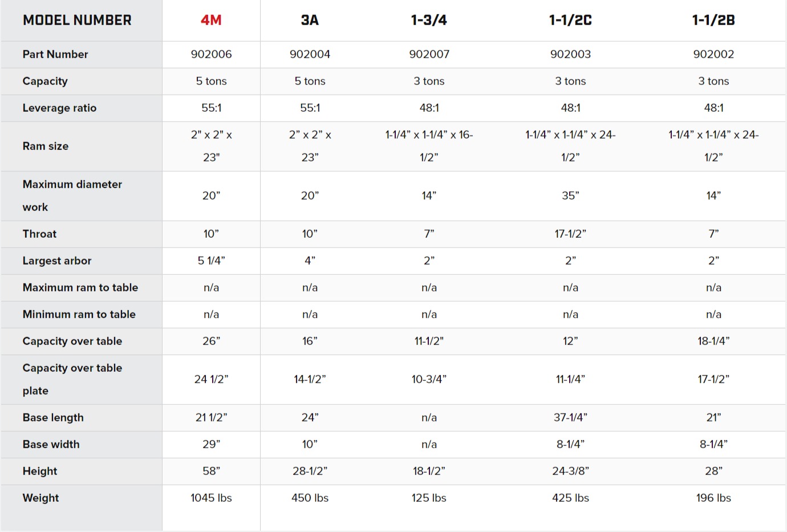Screen dimensions: 787x532
Task: Click part number 902006
Action: pos(211,54)
